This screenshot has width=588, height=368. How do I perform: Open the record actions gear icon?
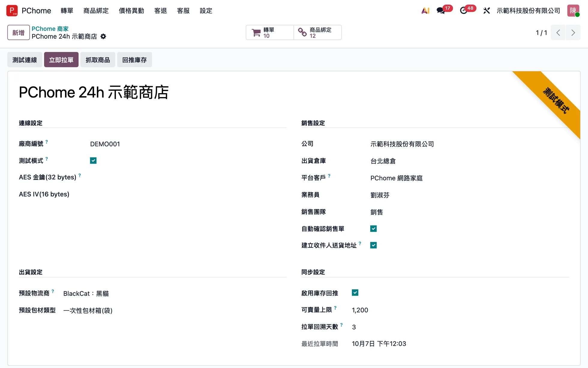[x=103, y=36]
